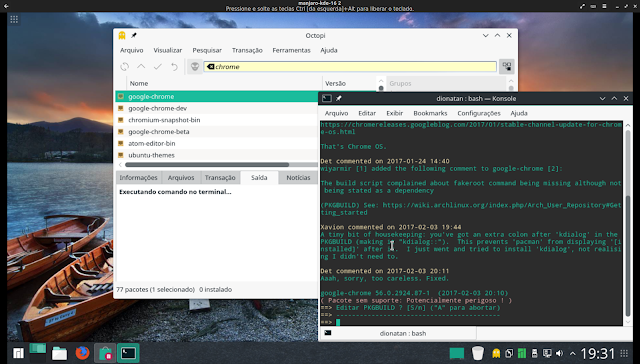Image resolution: width=640 pixels, height=364 pixels.
Task: Switch to the Saída tab
Action: click(x=259, y=178)
